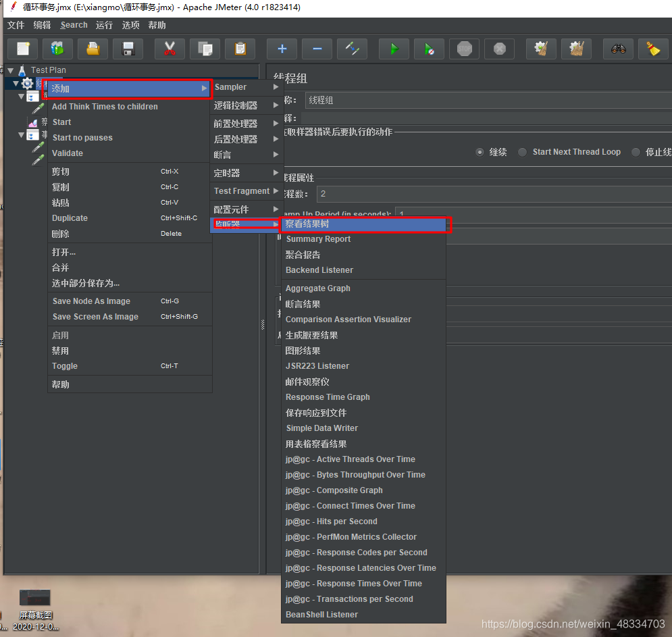Click the binoculars Search icon
This screenshot has height=637, width=672.
(x=618, y=49)
